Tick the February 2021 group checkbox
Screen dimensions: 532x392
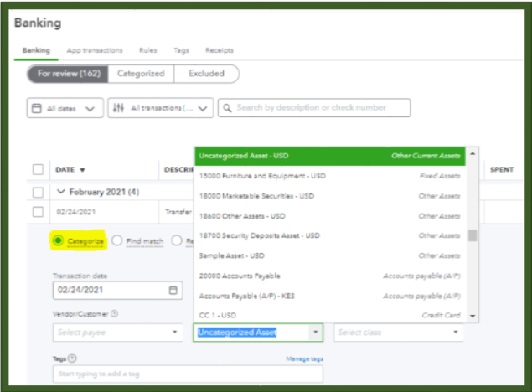pyautogui.click(x=38, y=193)
